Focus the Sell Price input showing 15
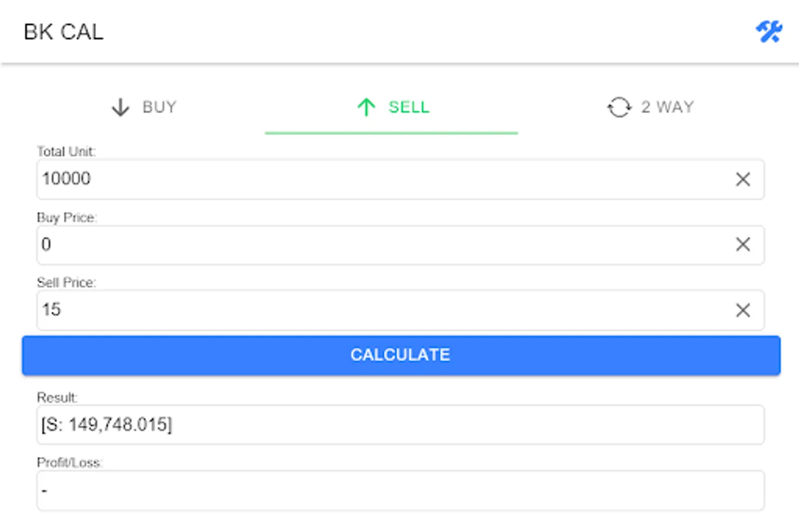The height and width of the screenshot is (532, 799). pos(379,310)
